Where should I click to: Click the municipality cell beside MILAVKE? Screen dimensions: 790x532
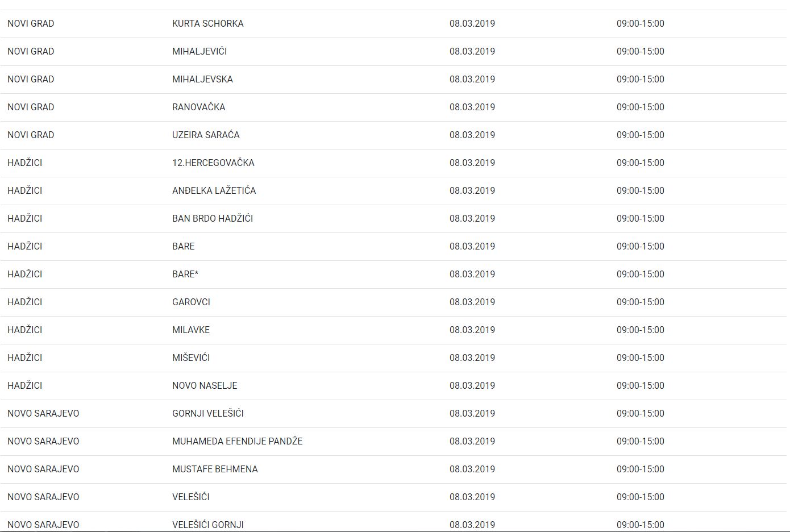click(x=25, y=330)
